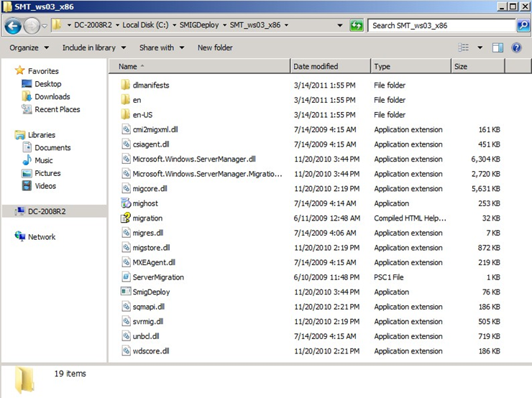Open the Organize menu

pos(29,48)
